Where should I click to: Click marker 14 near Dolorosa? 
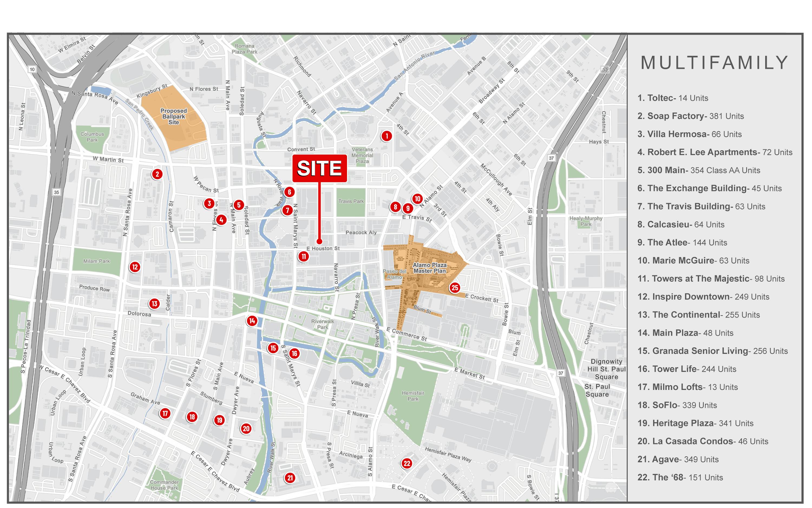[252, 321]
